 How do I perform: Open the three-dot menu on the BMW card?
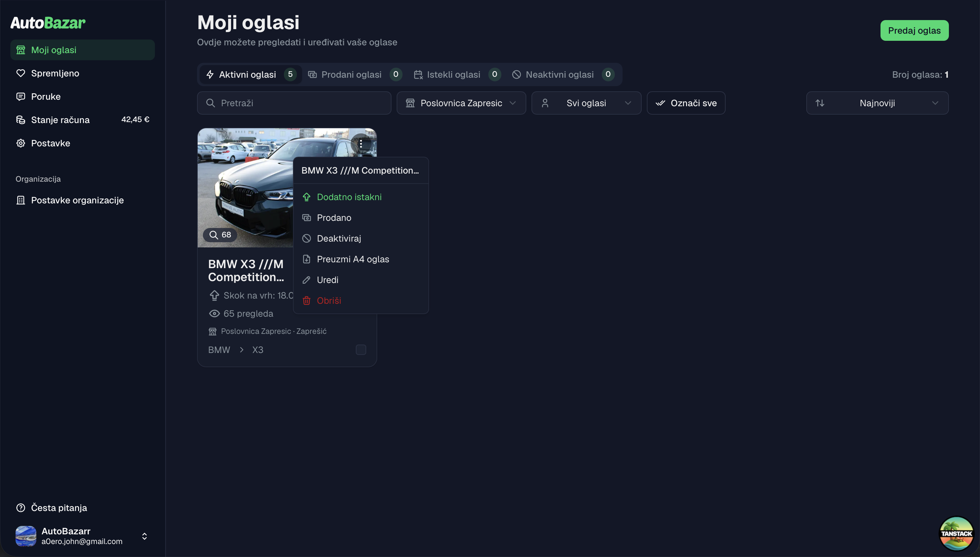tap(361, 144)
